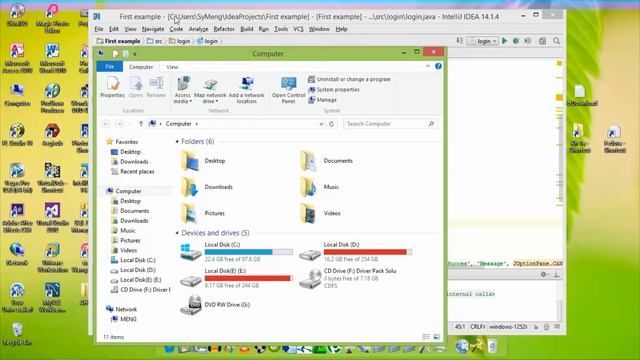Image resolution: width=640 pixels, height=360 pixels.
Task: Click Local Disk (C:) capacity bar
Action: point(249,252)
